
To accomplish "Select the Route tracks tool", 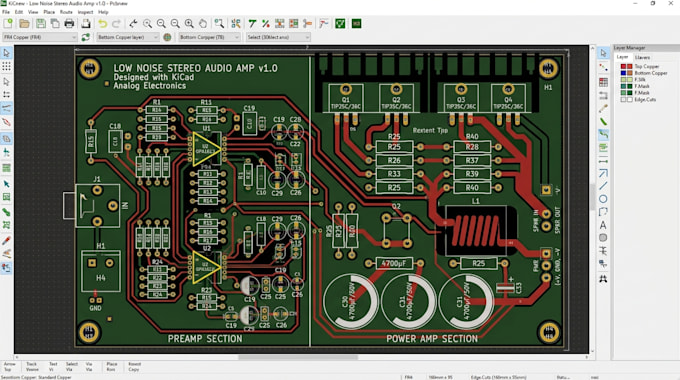I will 603,134.
